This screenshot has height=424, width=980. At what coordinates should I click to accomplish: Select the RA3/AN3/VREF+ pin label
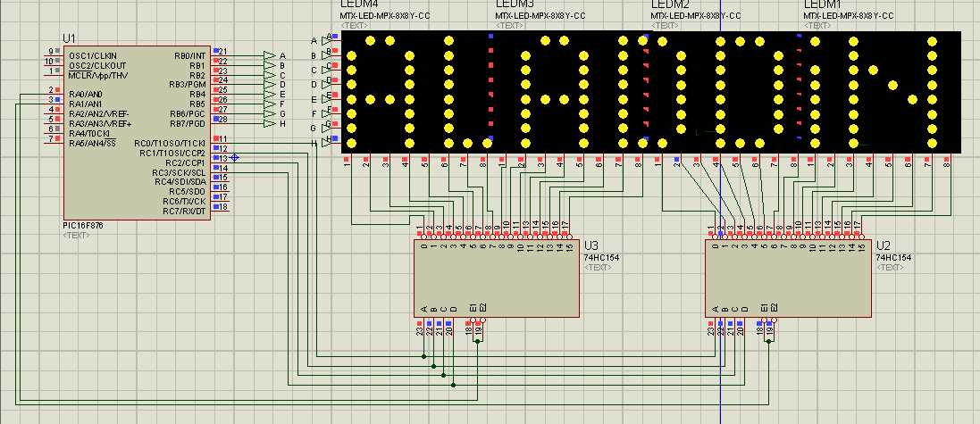100,124
